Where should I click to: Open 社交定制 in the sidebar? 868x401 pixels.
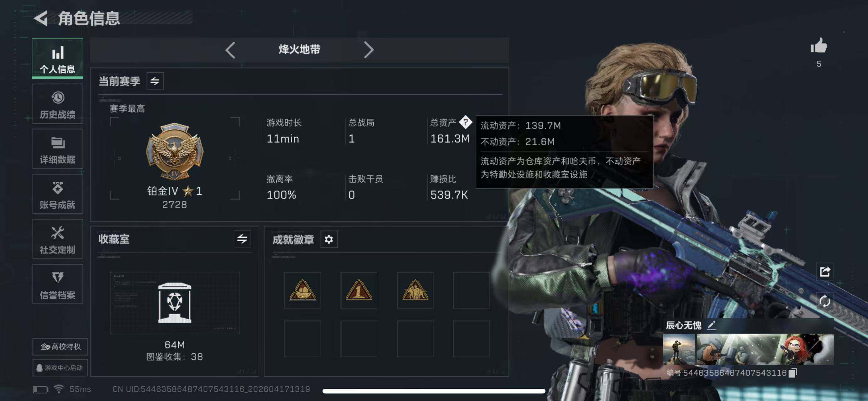58,239
